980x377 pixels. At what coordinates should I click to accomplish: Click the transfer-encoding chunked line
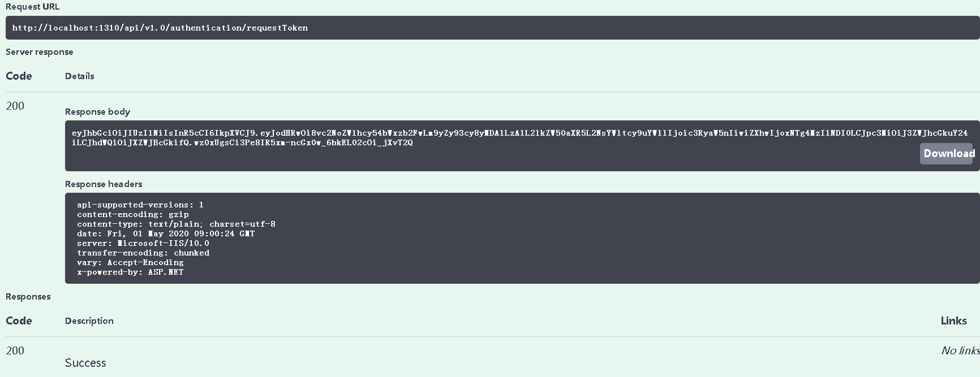click(x=143, y=253)
